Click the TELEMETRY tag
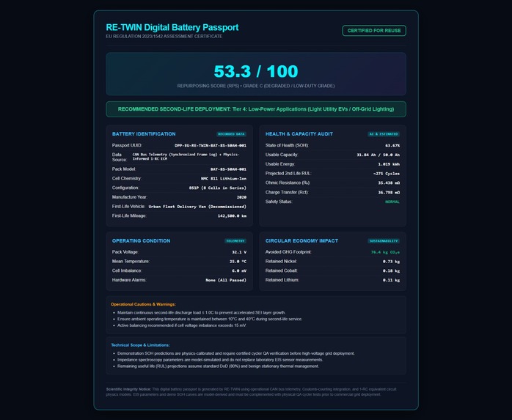 235,241
